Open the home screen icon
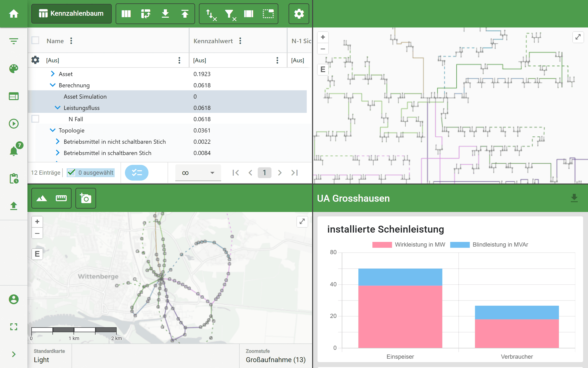588x368 pixels. (x=14, y=13)
